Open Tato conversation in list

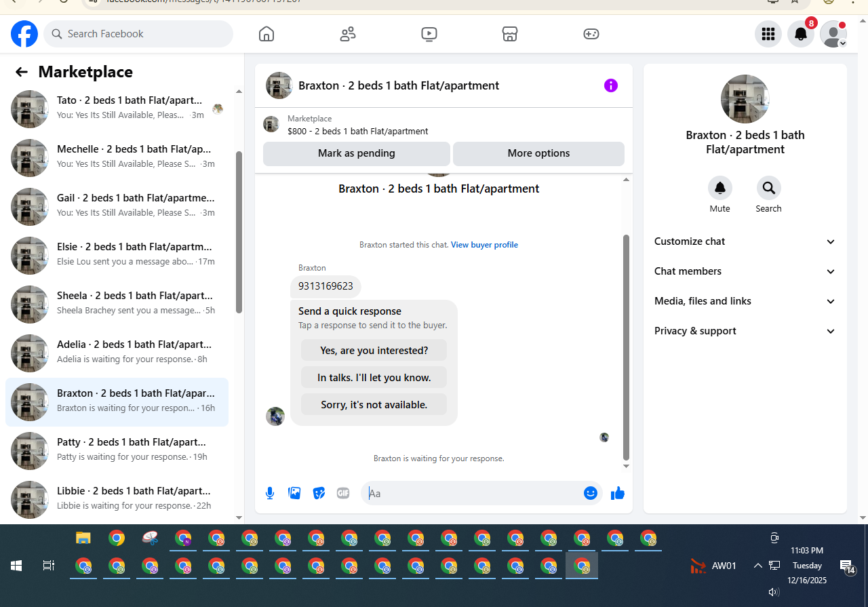(x=117, y=109)
